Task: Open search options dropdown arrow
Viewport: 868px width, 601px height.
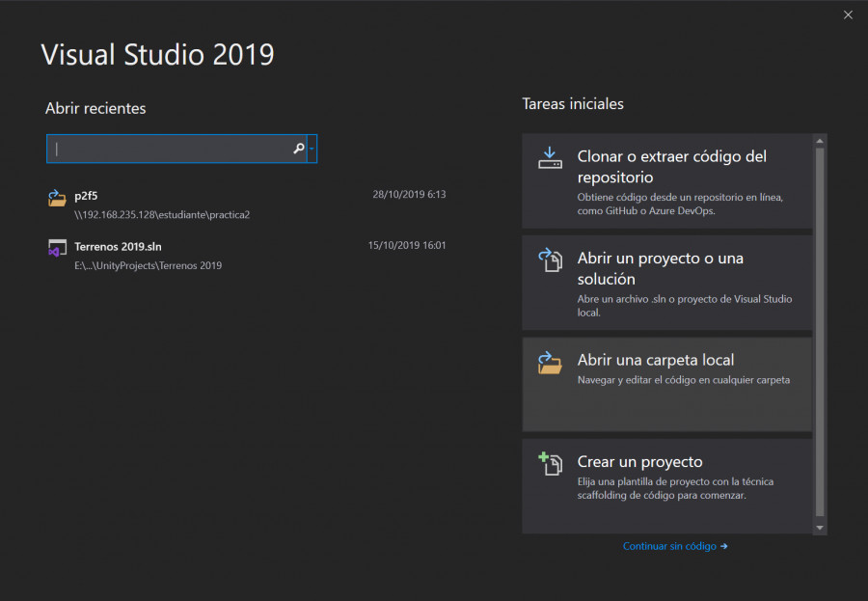Action: pos(312,149)
